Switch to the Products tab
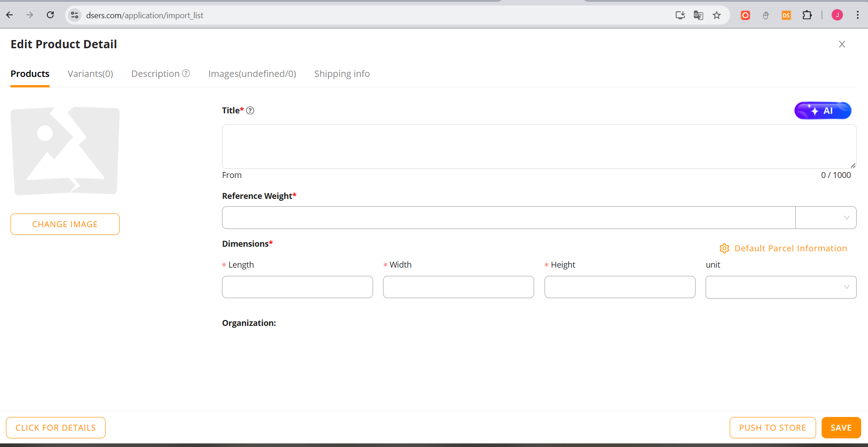 (x=30, y=74)
